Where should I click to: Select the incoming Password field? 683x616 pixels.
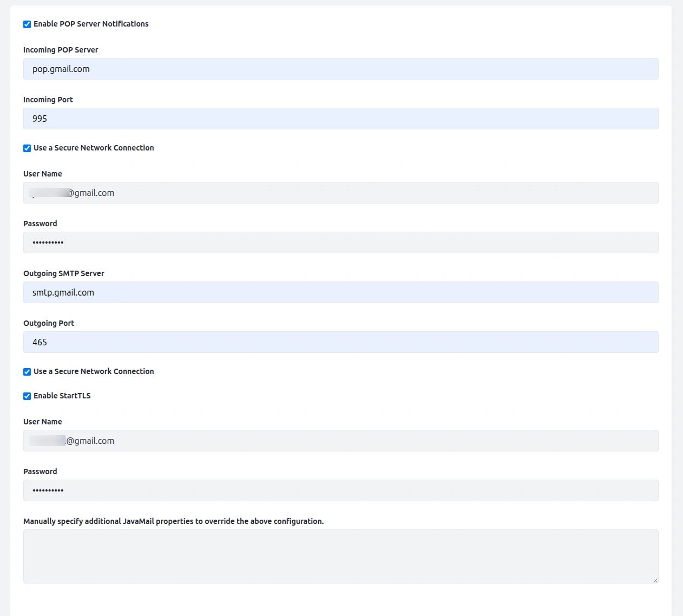341,243
